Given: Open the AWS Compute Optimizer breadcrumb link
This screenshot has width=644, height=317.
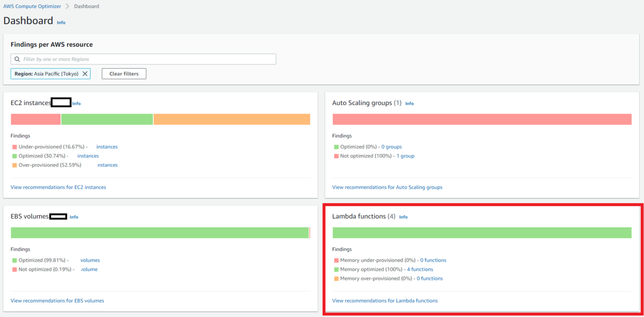Looking at the screenshot, I should [x=32, y=6].
